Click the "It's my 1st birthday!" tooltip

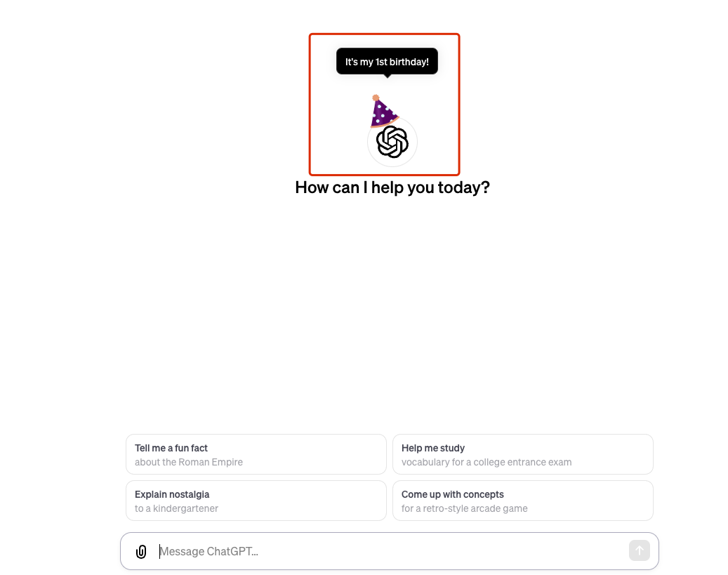(388, 61)
